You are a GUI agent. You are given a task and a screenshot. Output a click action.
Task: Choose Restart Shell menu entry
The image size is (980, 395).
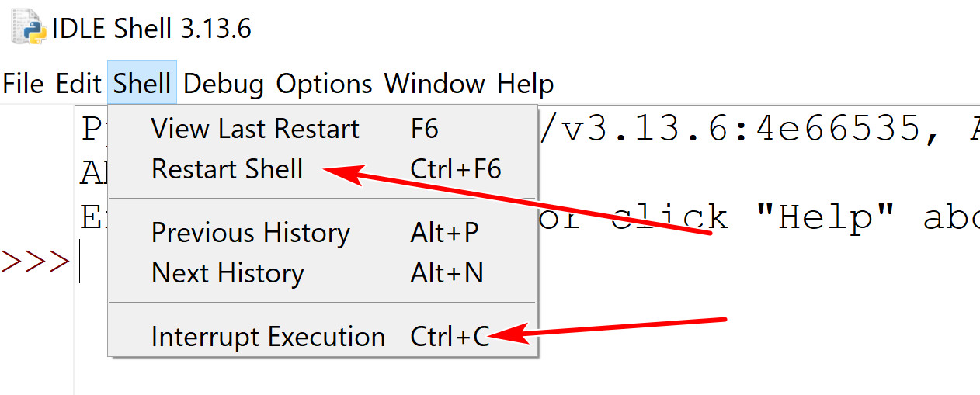coord(227,169)
